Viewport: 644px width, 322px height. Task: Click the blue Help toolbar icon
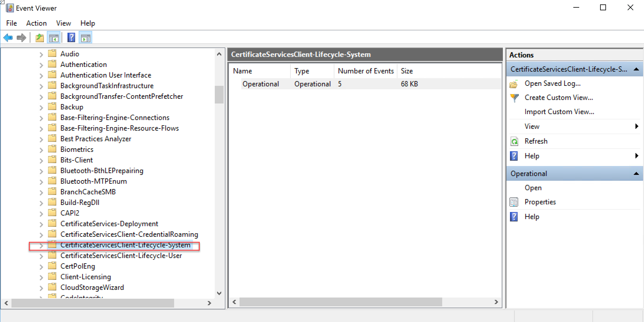point(71,38)
